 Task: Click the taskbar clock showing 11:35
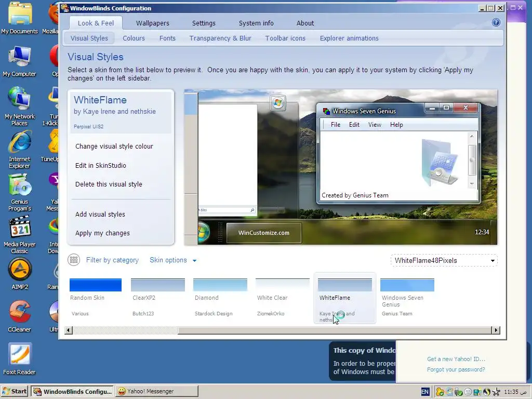[x=515, y=392]
